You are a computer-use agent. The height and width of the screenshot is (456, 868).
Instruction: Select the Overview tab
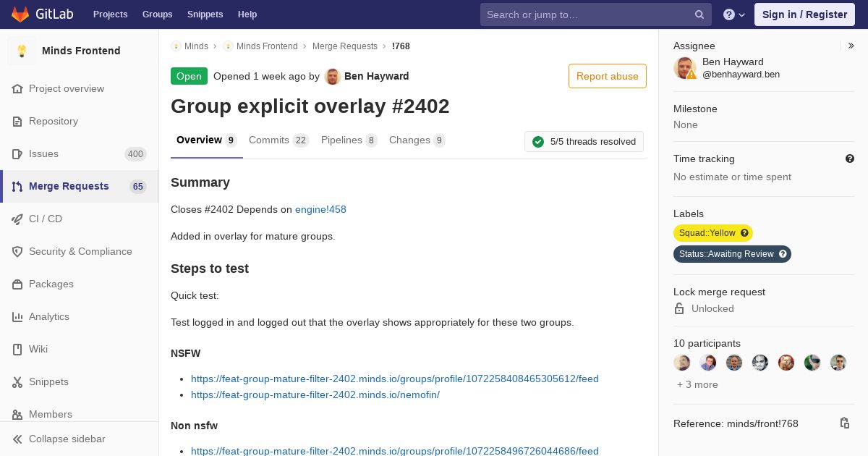click(x=207, y=140)
